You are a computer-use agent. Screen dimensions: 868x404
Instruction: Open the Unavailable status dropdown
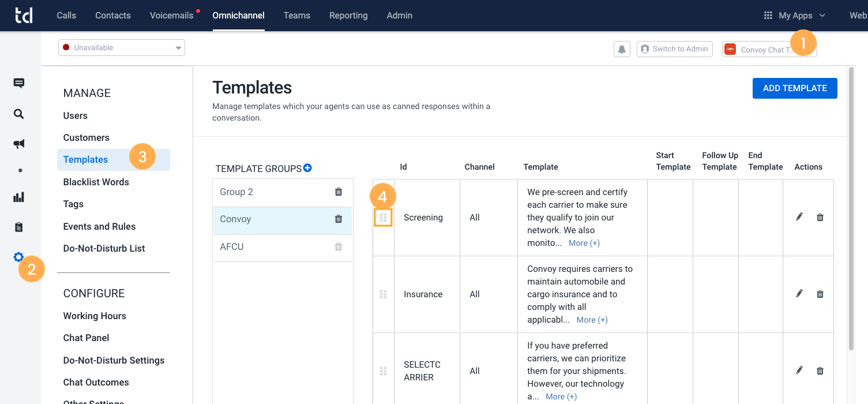pos(122,48)
